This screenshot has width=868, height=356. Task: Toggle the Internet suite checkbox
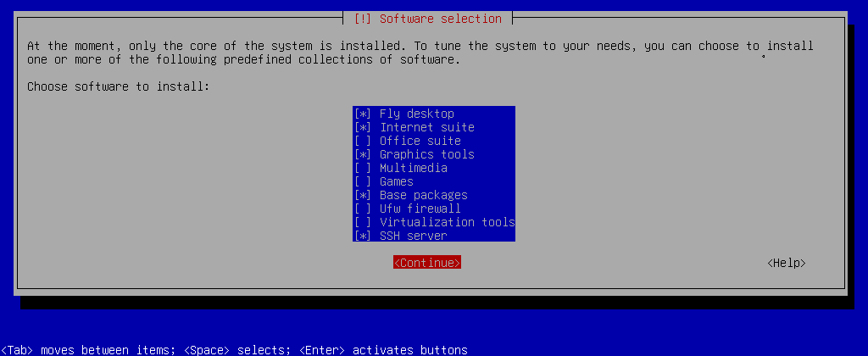tap(363, 127)
